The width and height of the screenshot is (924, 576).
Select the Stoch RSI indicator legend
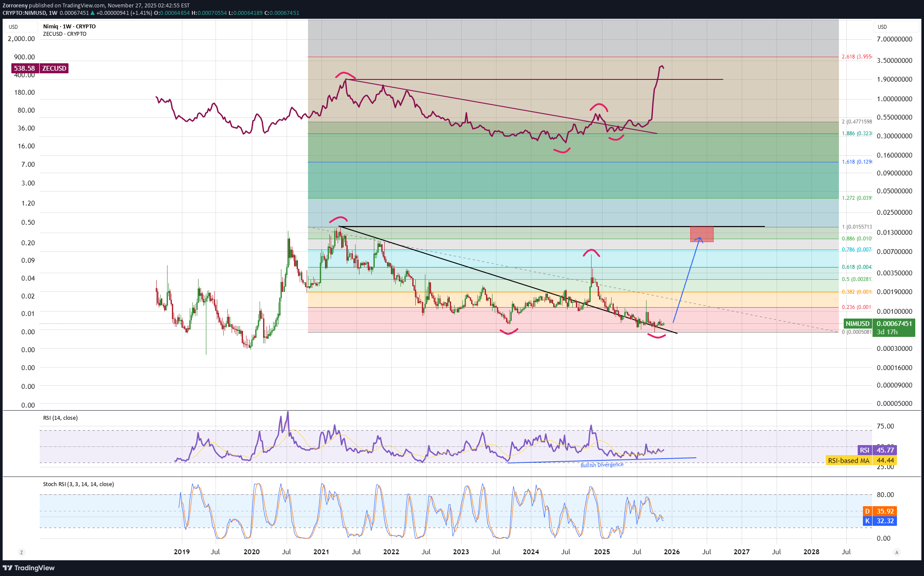tap(79, 484)
